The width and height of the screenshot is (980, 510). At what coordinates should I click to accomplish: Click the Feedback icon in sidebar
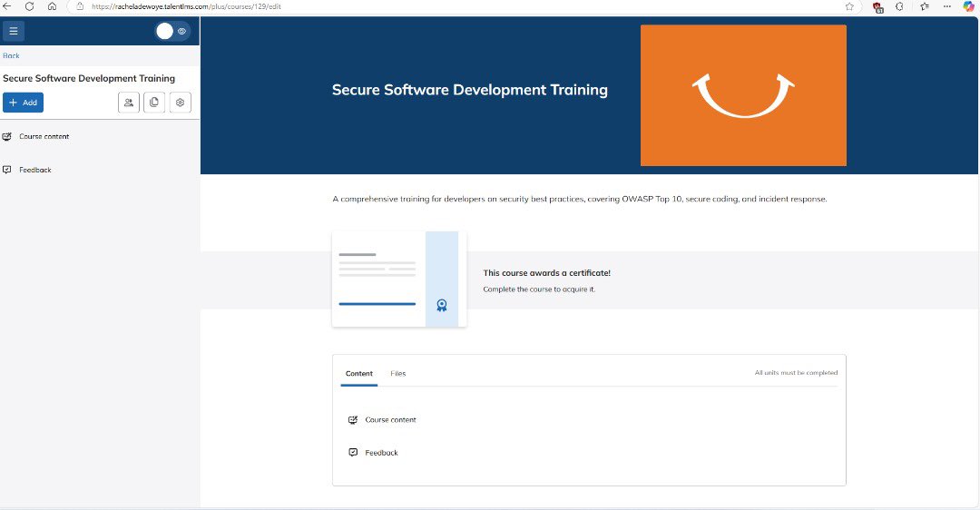point(7,170)
